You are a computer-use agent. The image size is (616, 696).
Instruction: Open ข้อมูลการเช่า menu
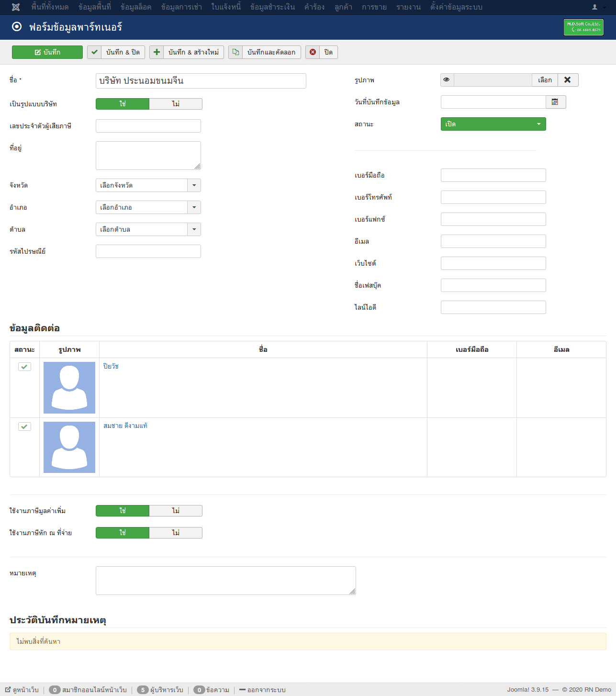(181, 7)
